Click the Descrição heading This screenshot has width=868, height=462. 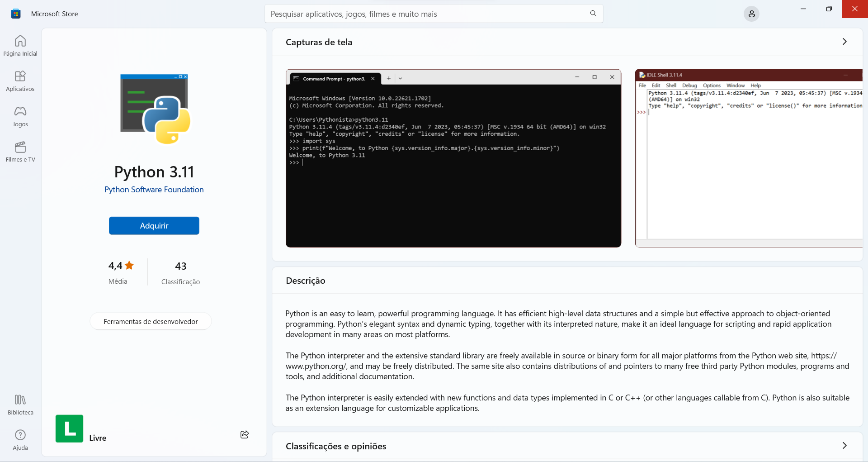point(306,281)
